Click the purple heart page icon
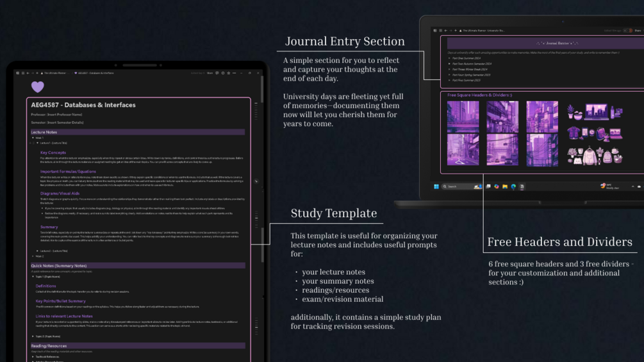The height and width of the screenshot is (362, 644). tap(37, 86)
